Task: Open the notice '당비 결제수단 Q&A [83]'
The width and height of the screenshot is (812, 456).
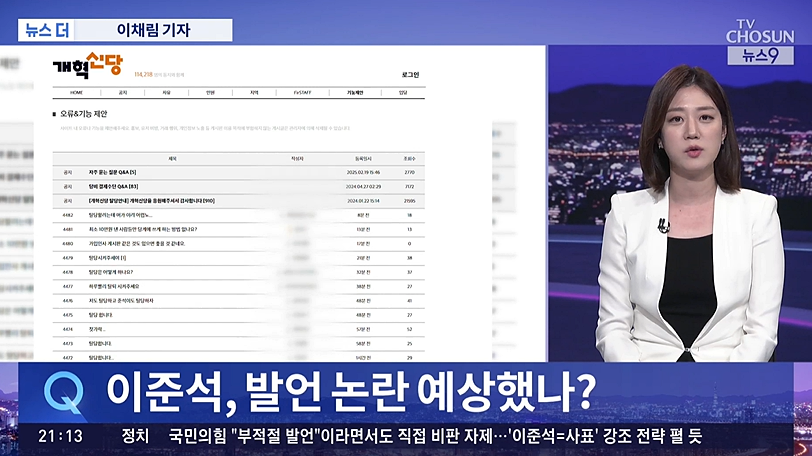Action: pos(113,186)
